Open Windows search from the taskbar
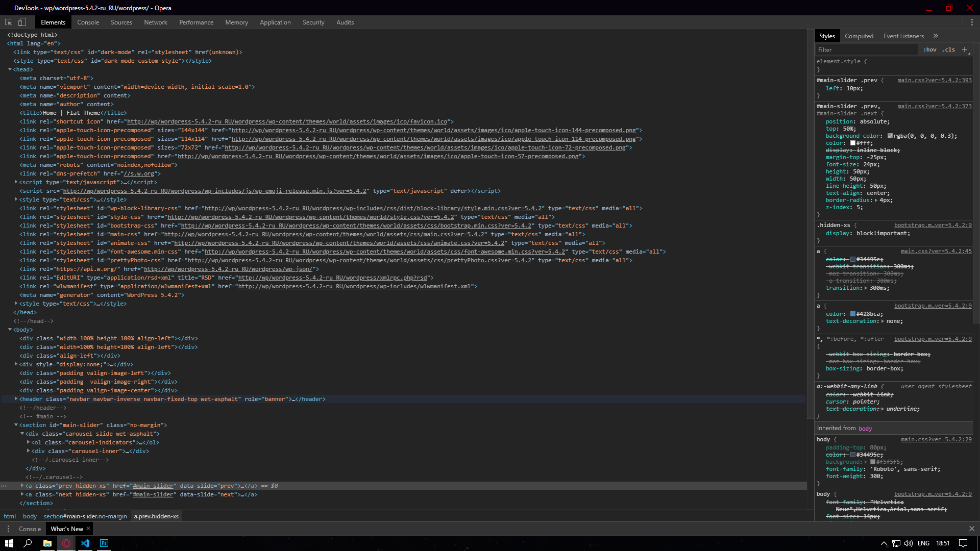Viewport: 980px width, 551px height. pyautogui.click(x=28, y=543)
